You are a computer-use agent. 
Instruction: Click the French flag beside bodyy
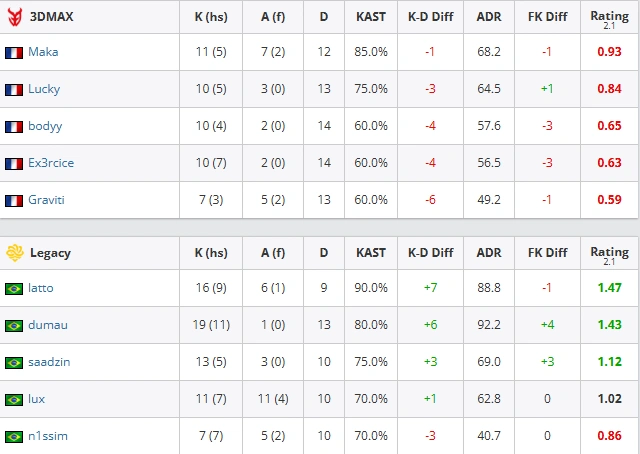[x=14, y=127]
